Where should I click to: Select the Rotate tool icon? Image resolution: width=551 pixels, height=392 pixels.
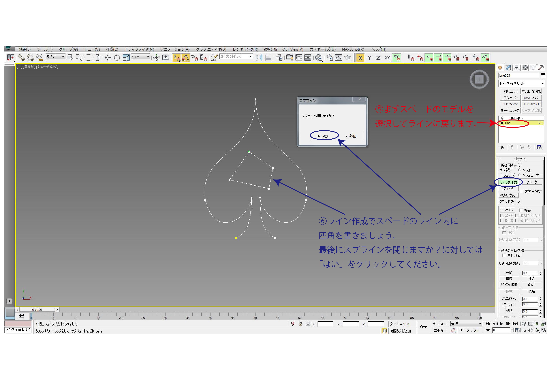[x=117, y=58]
